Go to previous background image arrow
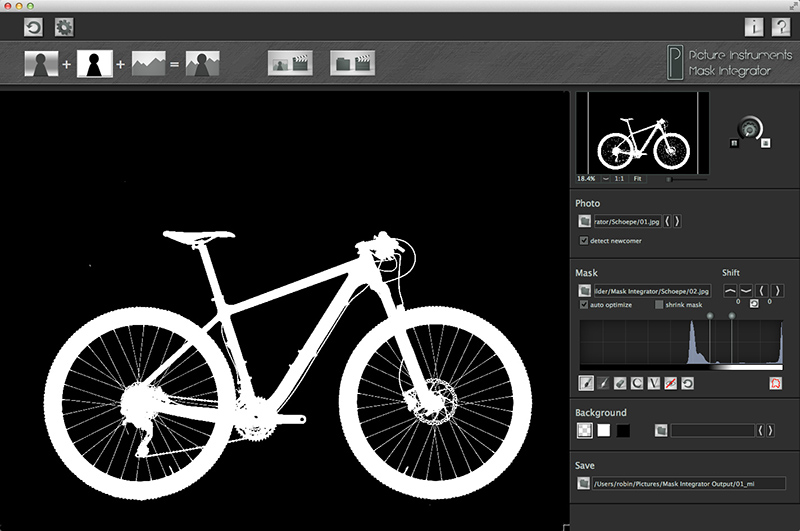800x531 pixels. click(761, 430)
